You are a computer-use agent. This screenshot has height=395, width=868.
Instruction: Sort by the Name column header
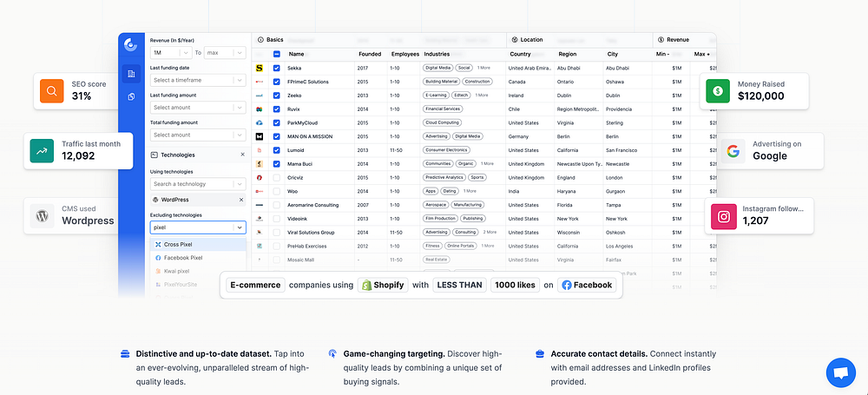(296, 55)
